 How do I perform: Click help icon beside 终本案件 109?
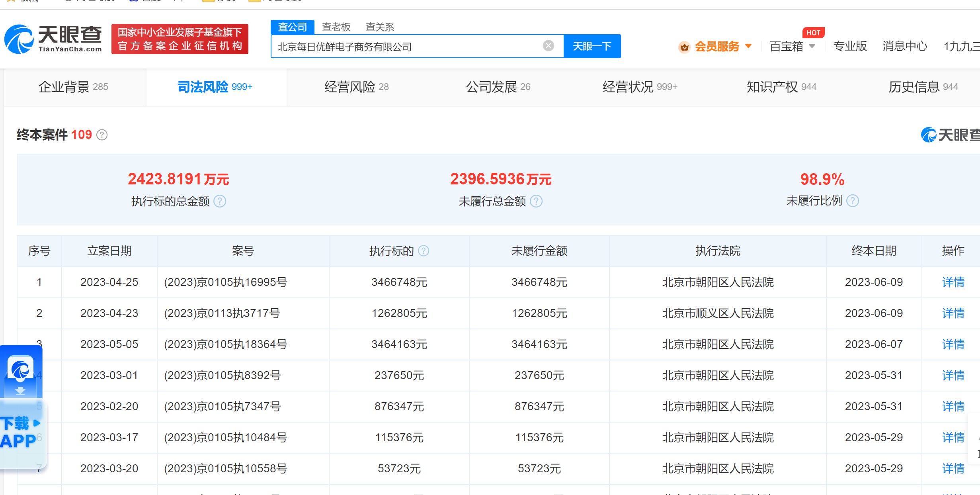[102, 135]
